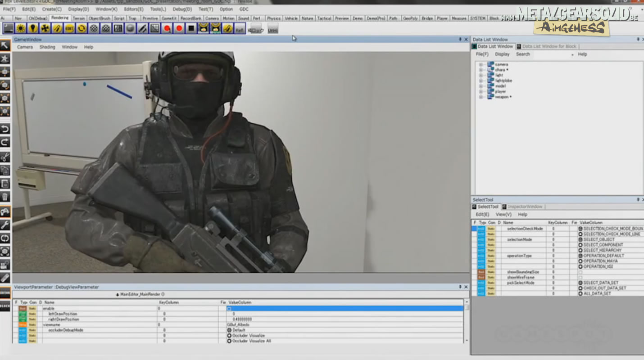Select Occluder Visualize All radio option
Image resolution: width=644 pixels, height=360 pixels.
229,341
